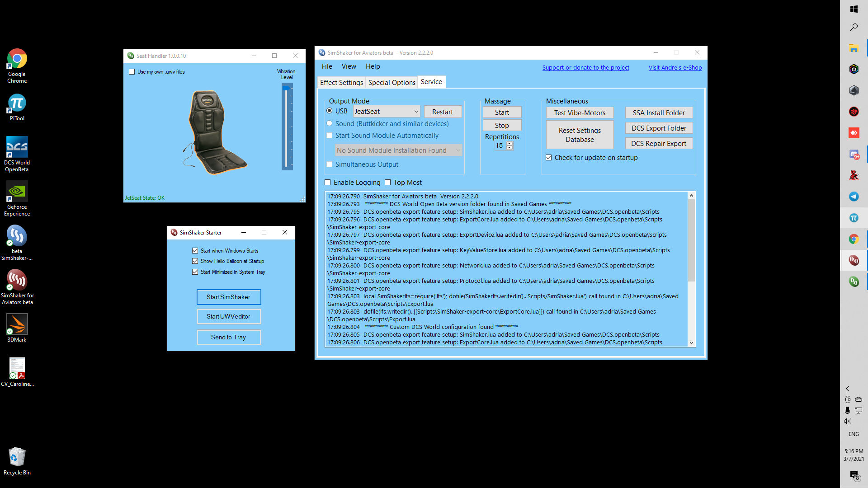Start the Massage
This screenshot has width=868, height=488.
pos(502,112)
